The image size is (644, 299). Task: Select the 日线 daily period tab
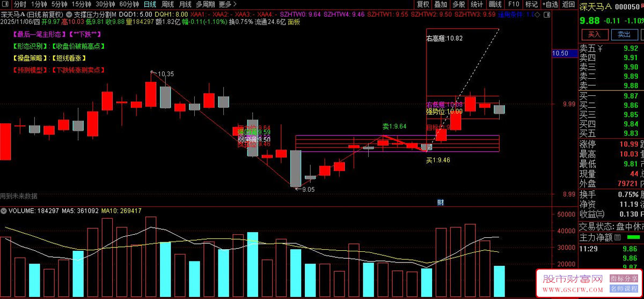[150, 4]
